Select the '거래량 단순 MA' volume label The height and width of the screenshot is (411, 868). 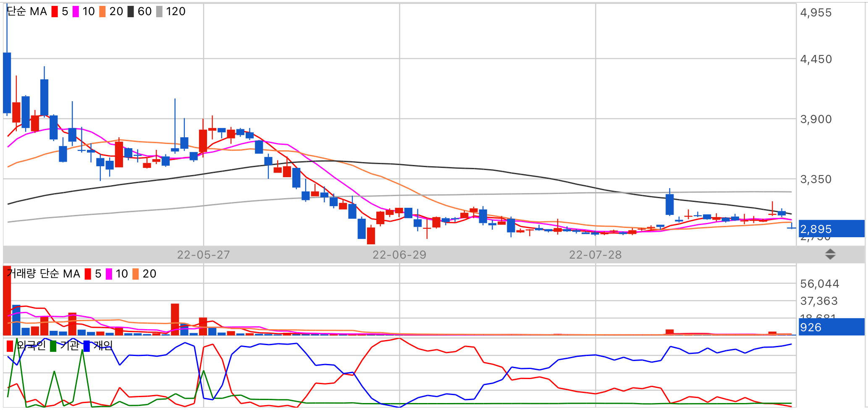pos(44,274)
